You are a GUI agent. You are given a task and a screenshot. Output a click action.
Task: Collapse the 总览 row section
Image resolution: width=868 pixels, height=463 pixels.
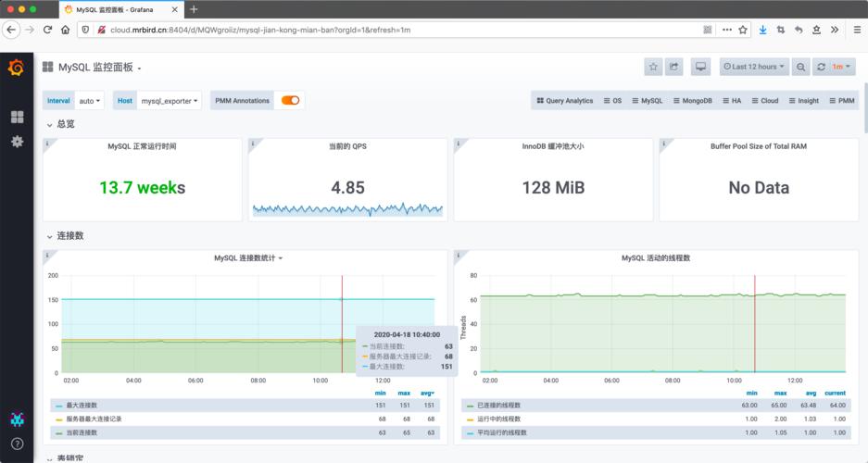click(x=65, y=123)
